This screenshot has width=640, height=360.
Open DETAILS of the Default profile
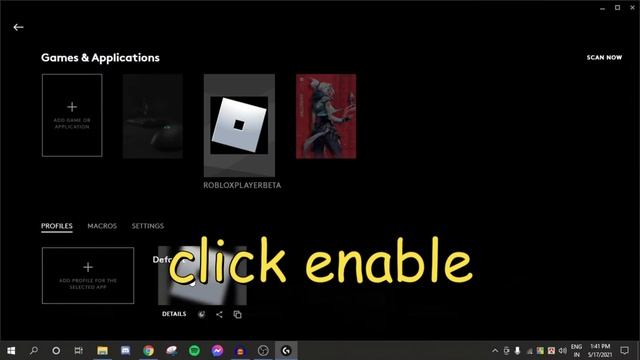click(174, 314)
